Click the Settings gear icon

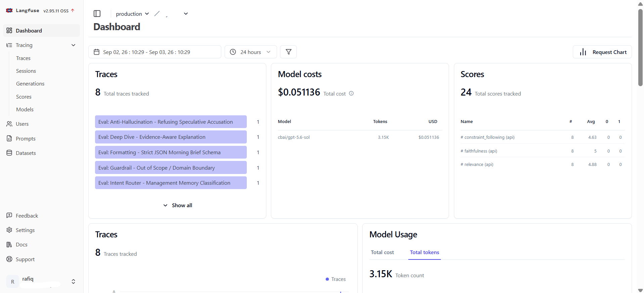(x=9, y=230)
